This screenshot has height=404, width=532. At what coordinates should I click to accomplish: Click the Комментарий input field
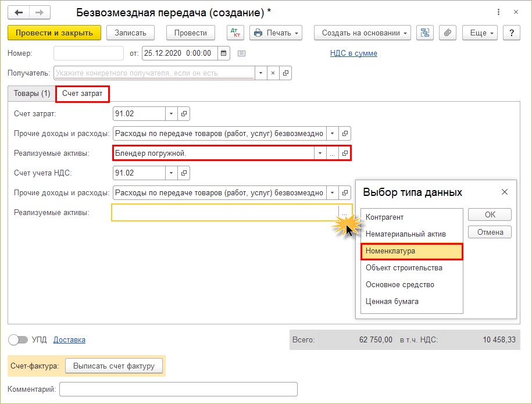tap(178, 389)
